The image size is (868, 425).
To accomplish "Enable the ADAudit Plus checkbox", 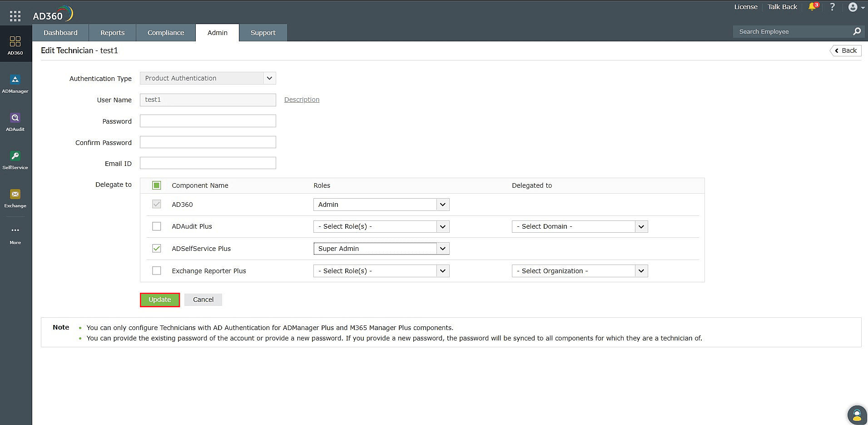I will pos(157,226).
